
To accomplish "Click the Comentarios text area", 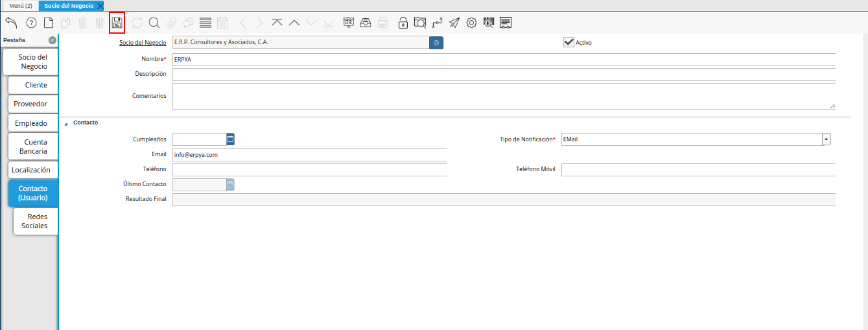I will click(x=504, y=96).
